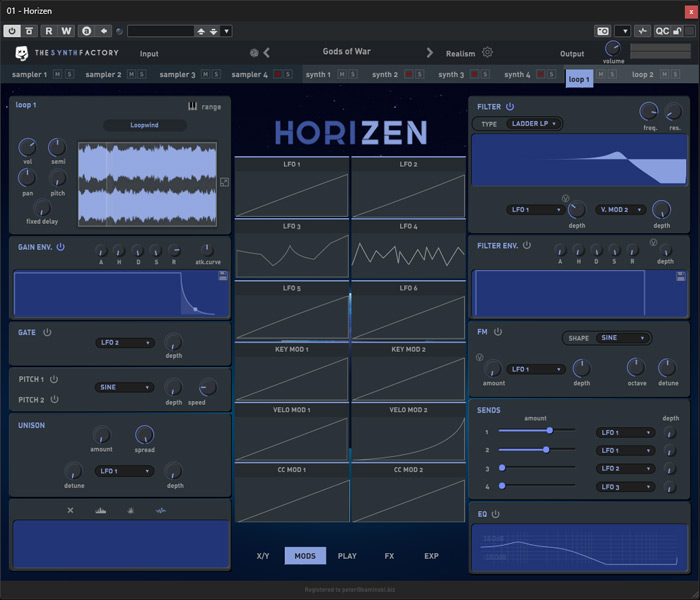The width and height of the screenshot is (700, 600).
Task: Click the velocity V icon in Filter Env
Action: [653, 242]
